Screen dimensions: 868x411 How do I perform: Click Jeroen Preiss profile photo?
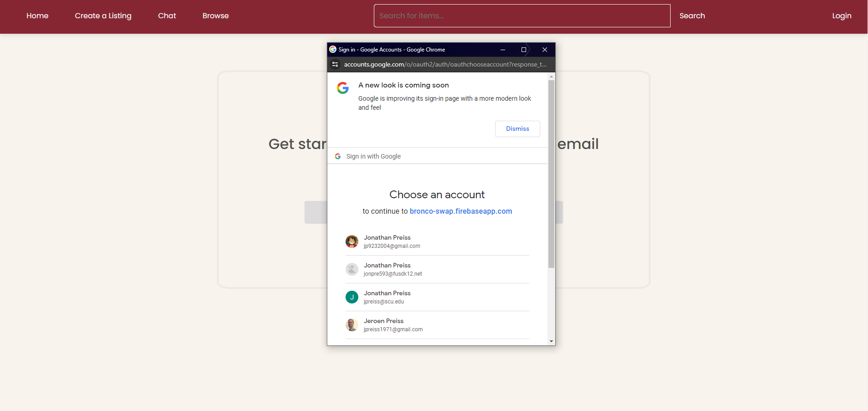352,325
